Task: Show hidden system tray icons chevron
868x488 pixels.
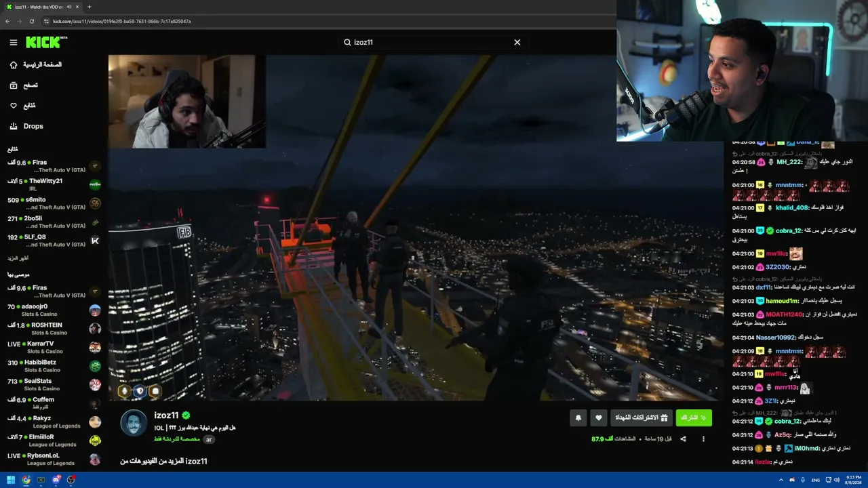Action: (x=781, y=480)
